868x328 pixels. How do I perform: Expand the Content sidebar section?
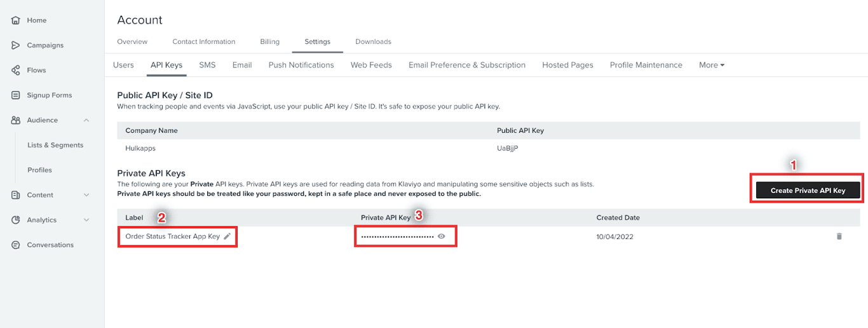pos(86,195)
